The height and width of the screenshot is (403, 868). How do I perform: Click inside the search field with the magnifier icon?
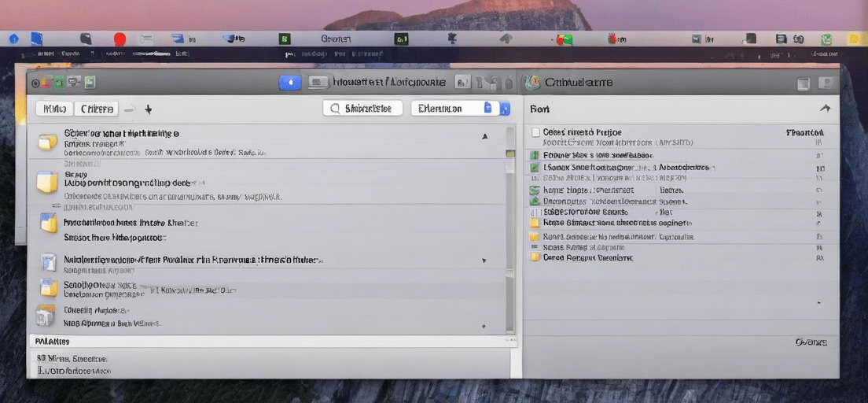362,109
